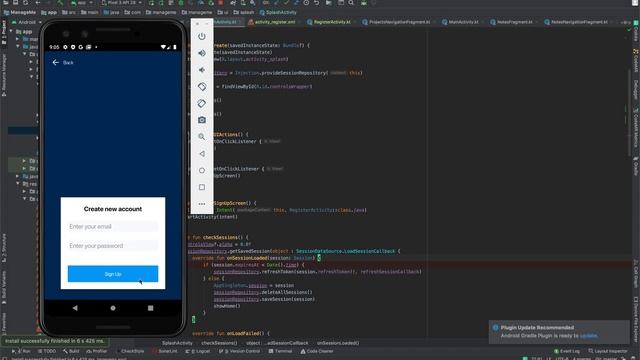Click emulator toolbar home circle button
The height and width of the screenshot is (360, 640).
click(x=202, y=171)
